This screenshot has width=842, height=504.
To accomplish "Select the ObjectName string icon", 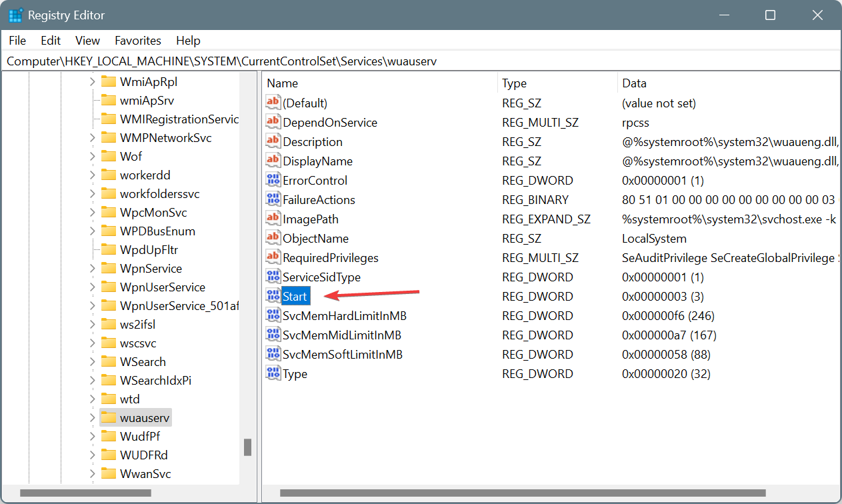I will [273, 238].
